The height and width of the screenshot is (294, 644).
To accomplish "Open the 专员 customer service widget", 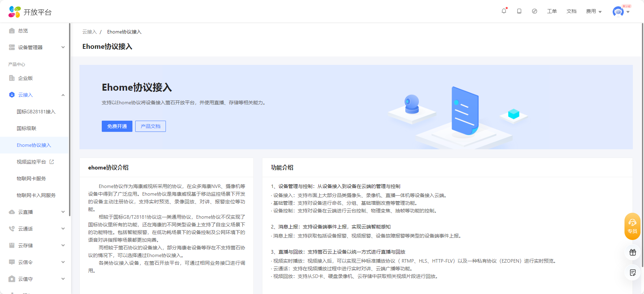I will 632,226.
